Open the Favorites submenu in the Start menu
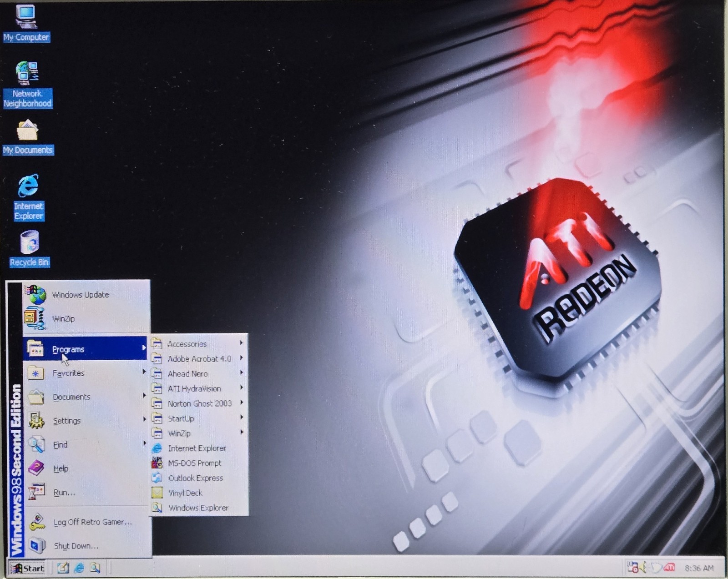728x579 pixels. [86, 373]
